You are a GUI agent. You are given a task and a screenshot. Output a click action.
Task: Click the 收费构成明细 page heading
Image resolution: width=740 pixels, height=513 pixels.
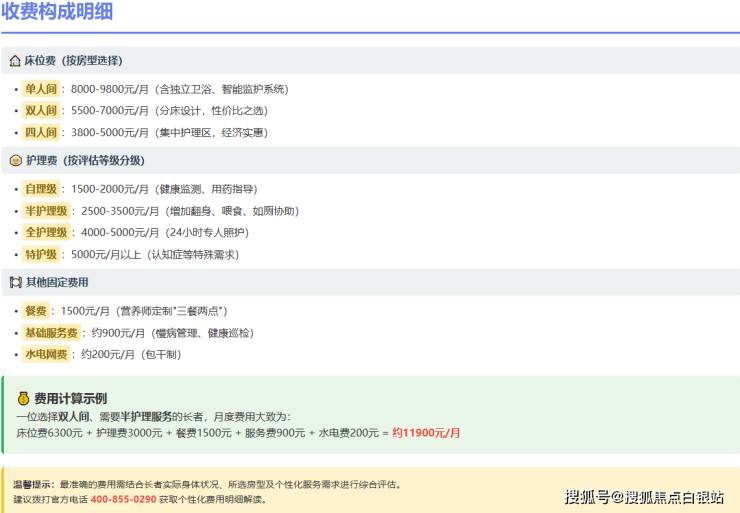point(57,13)
